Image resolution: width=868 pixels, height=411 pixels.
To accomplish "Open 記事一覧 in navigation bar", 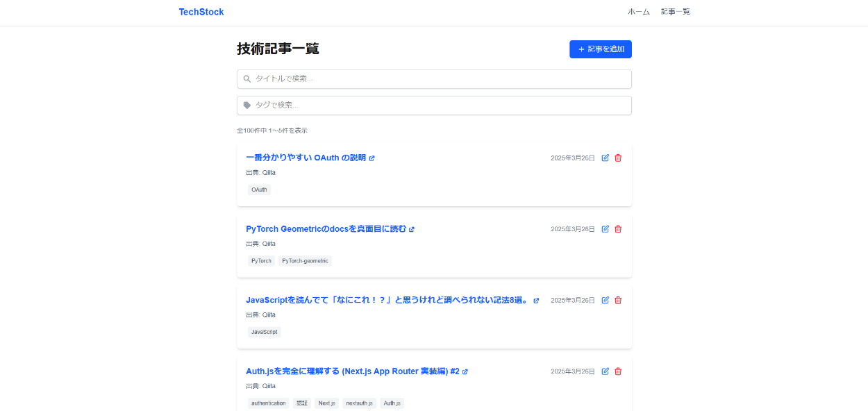I will pos(675,12).
